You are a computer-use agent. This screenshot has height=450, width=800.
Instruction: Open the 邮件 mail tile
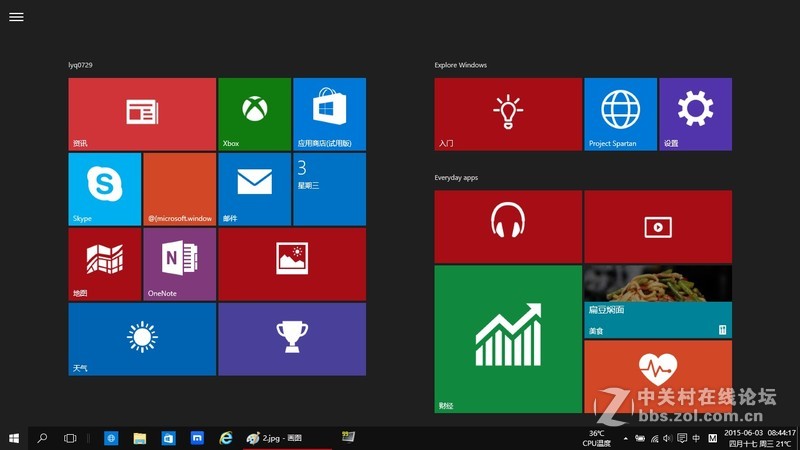coord(255,189)
